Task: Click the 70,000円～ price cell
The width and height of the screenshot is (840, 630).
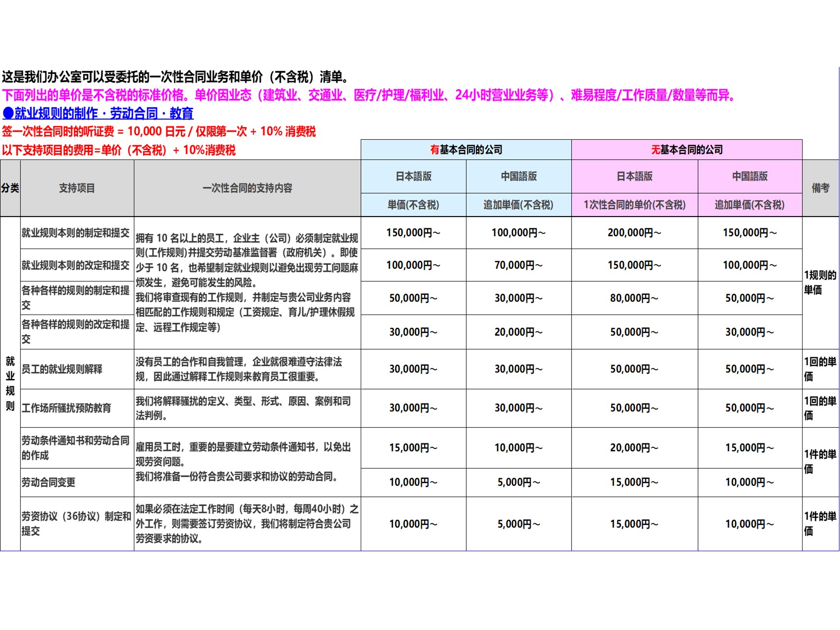Action: point(518,265)
